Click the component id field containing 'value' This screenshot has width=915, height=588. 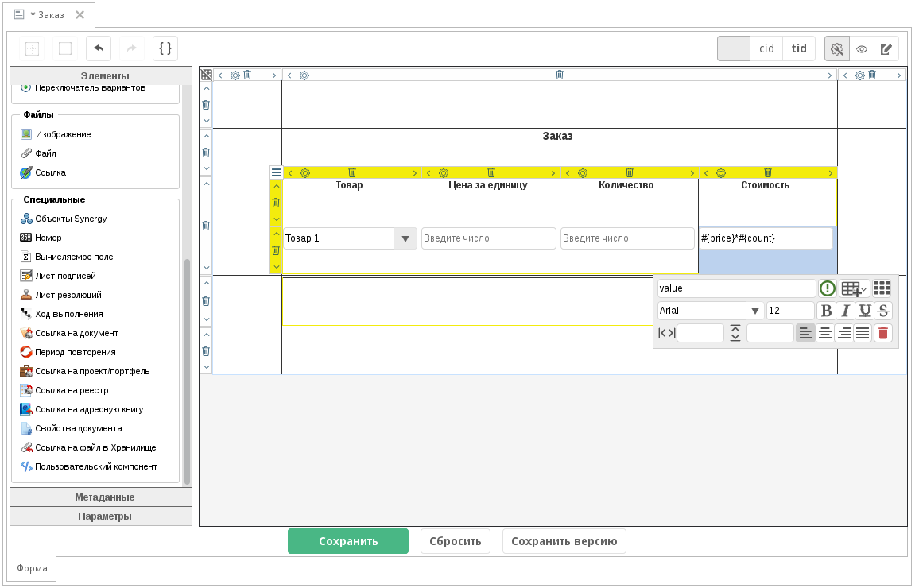[736, 288]
